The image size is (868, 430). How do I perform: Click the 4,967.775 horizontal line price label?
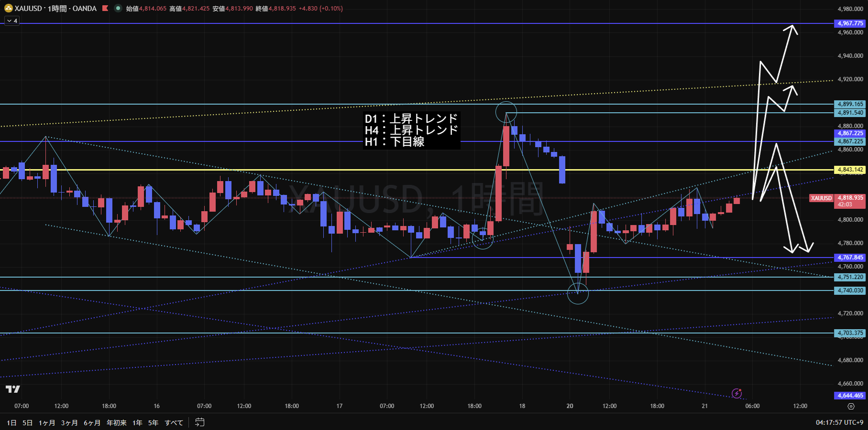(850, 23)
